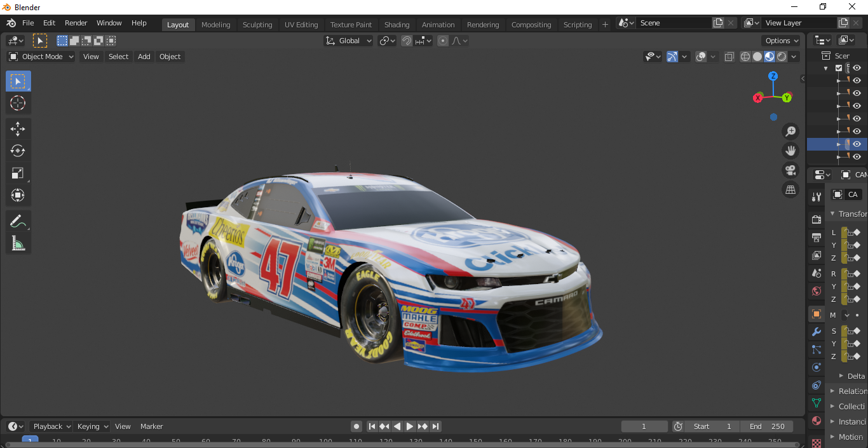Click the current frame field showing 1
This screenshot has width=868, height=448.
pyautogui.click(x=644, y=426)
